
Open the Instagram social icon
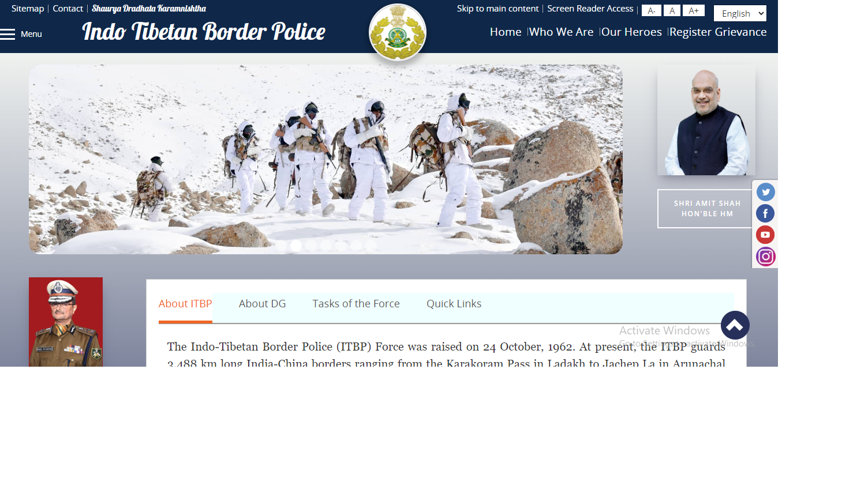765,257
